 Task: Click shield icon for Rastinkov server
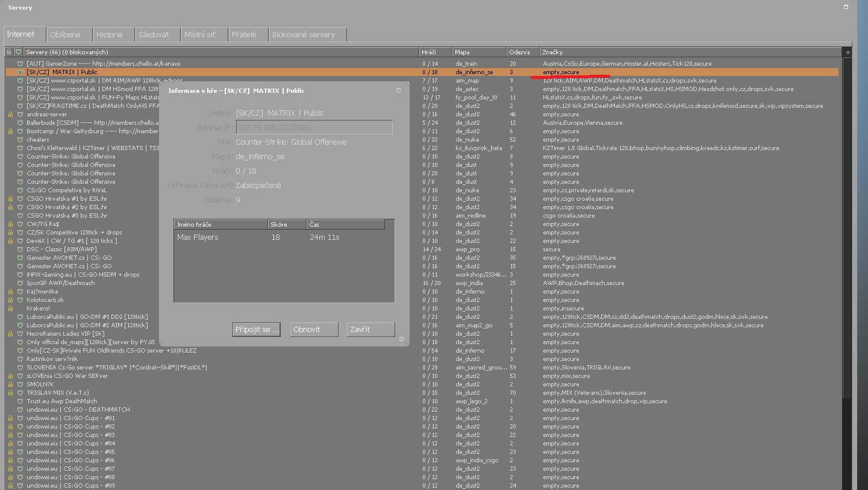(x=19, y=359)
